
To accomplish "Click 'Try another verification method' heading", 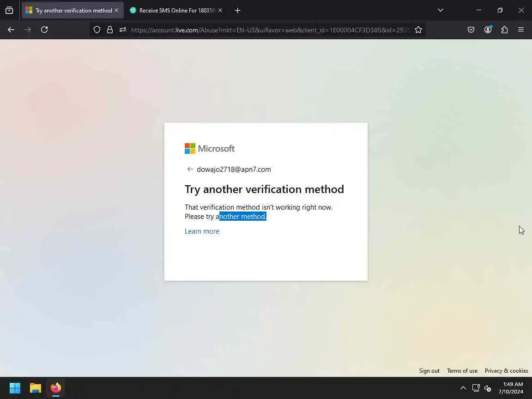I will point(264,189).
